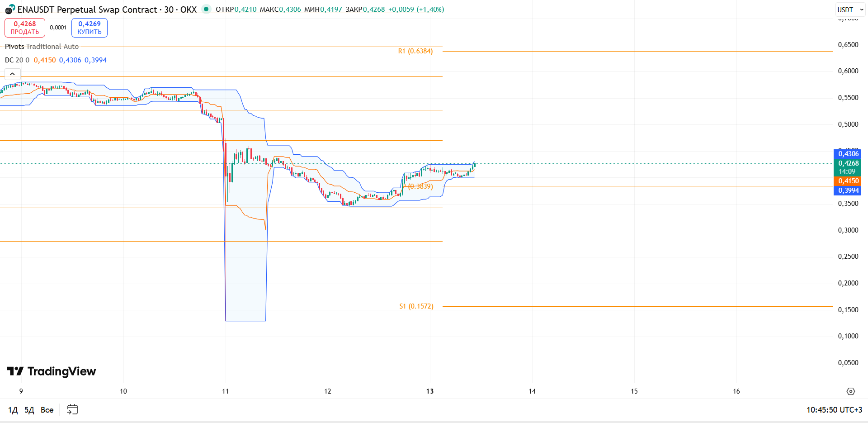
Task: Select the Pivots Traditional Auto indicator label
Action: pyautogui.click(x=42, y=47)
